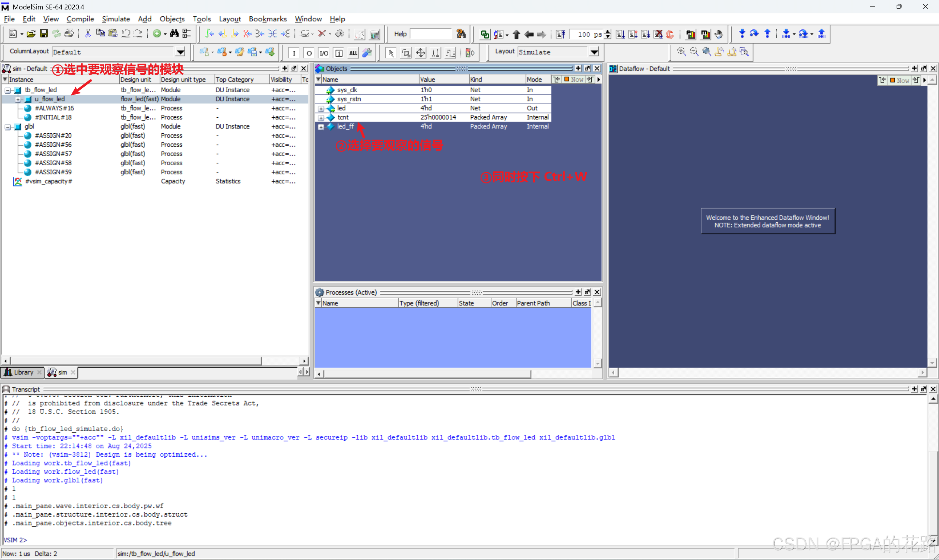The height and width of the screenshot is (560, 939).
Task: Select the sys_clk signal row
Action: coord(433,90)
